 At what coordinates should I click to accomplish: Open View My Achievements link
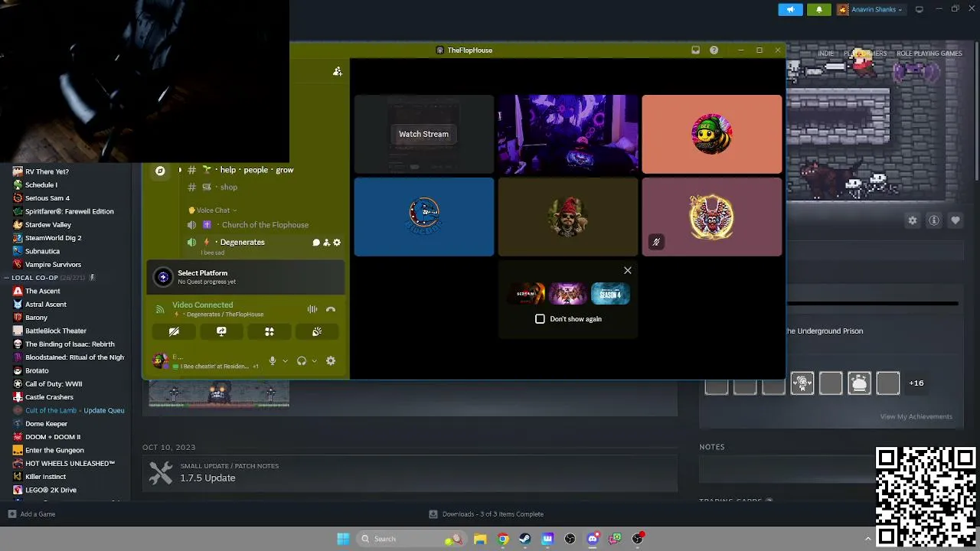[916, 417]
